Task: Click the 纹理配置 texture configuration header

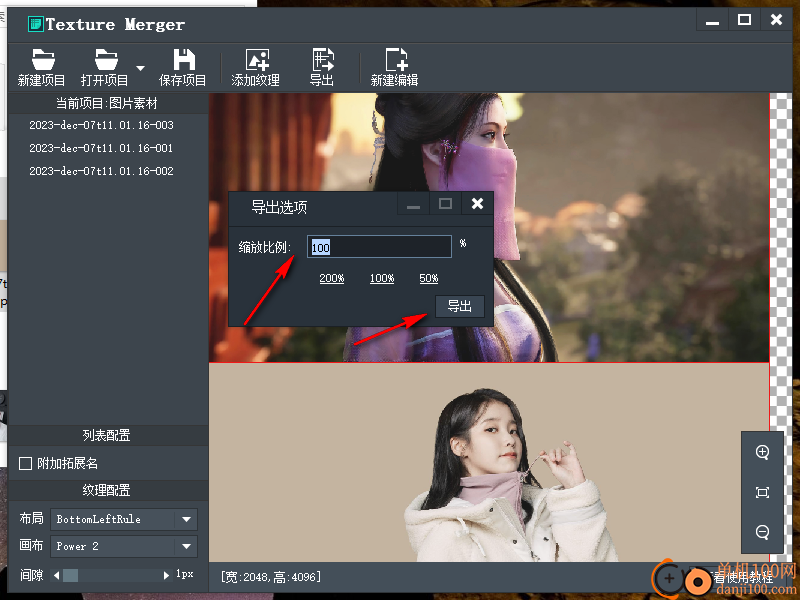Action: point(107,490)
